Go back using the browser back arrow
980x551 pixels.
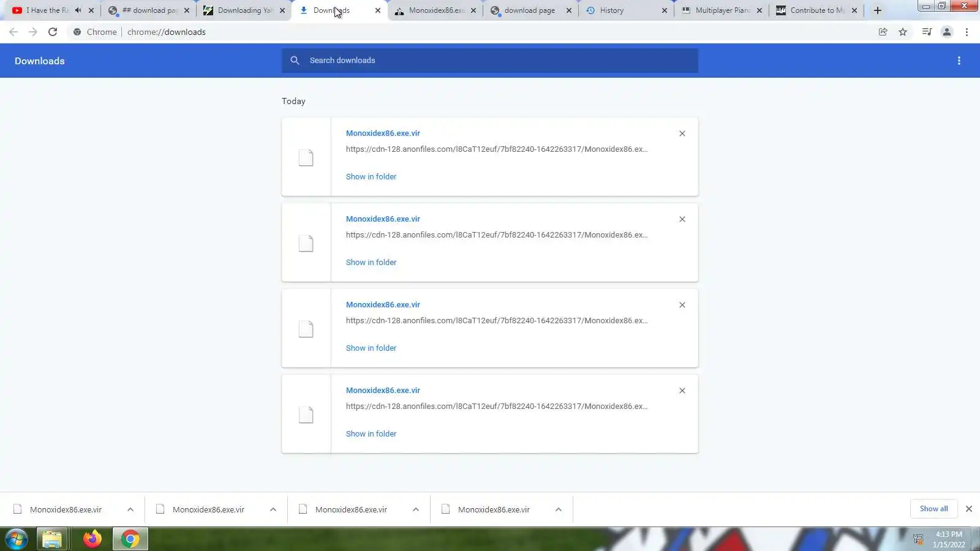click(13, 32)
